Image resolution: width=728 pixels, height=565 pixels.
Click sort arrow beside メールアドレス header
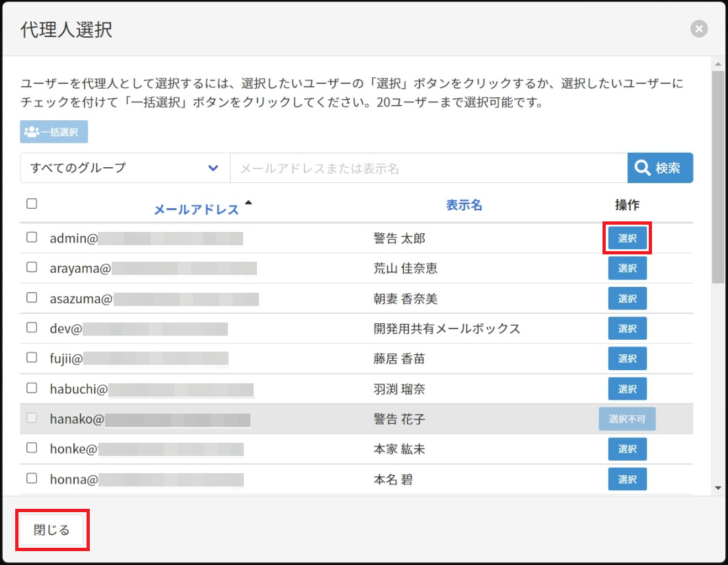coord(248,203)
